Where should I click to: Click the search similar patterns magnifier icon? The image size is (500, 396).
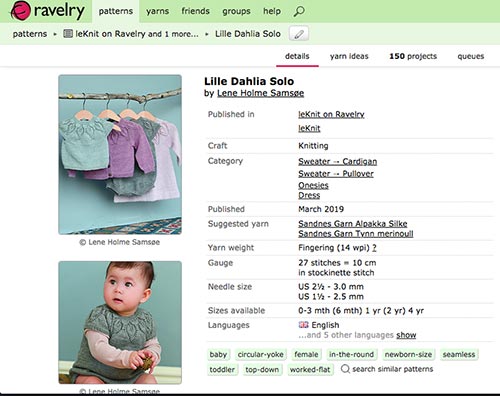coord(345,369)
